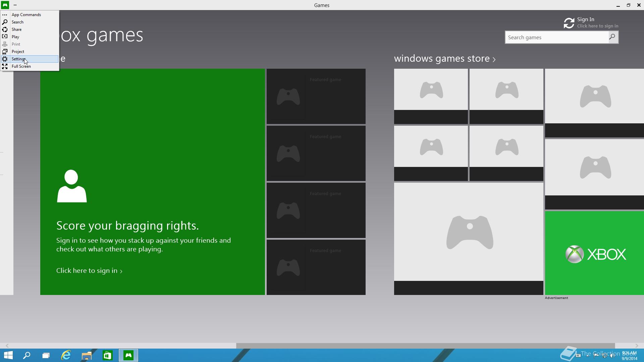The height and width of the screenshot is (362, 644).
Task: Open File Explorer from taskbar
Action: pyautogui.click(x=87, y=355)
